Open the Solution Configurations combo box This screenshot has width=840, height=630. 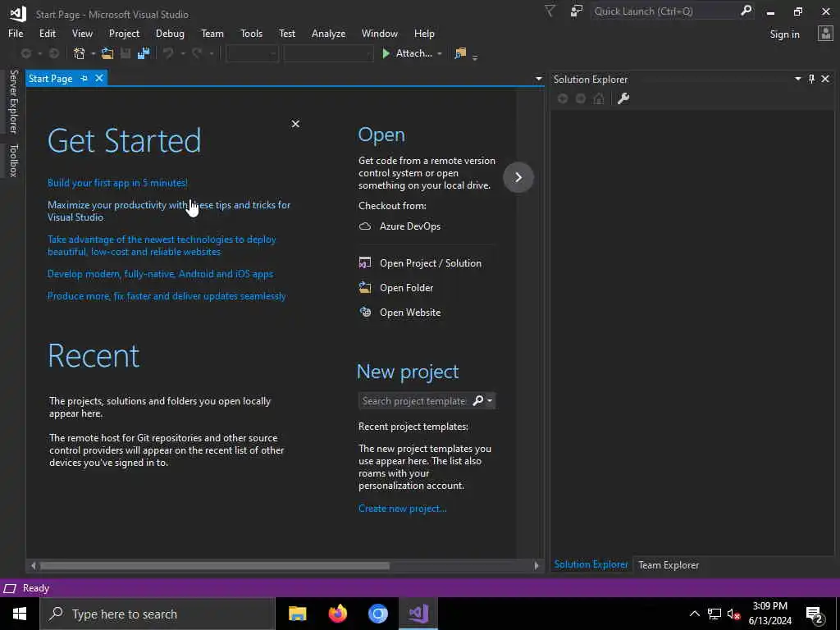[253, 53]
